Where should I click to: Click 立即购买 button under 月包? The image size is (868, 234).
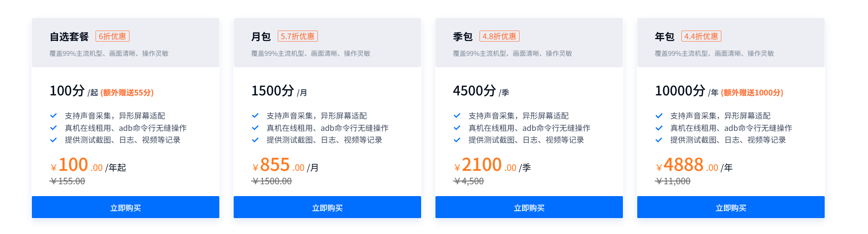(327, 208)
